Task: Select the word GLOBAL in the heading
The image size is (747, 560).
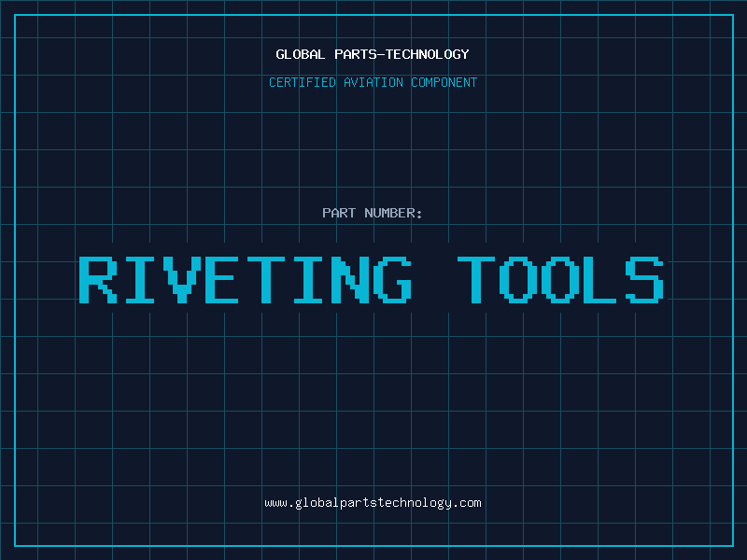Action: point(301,54)
